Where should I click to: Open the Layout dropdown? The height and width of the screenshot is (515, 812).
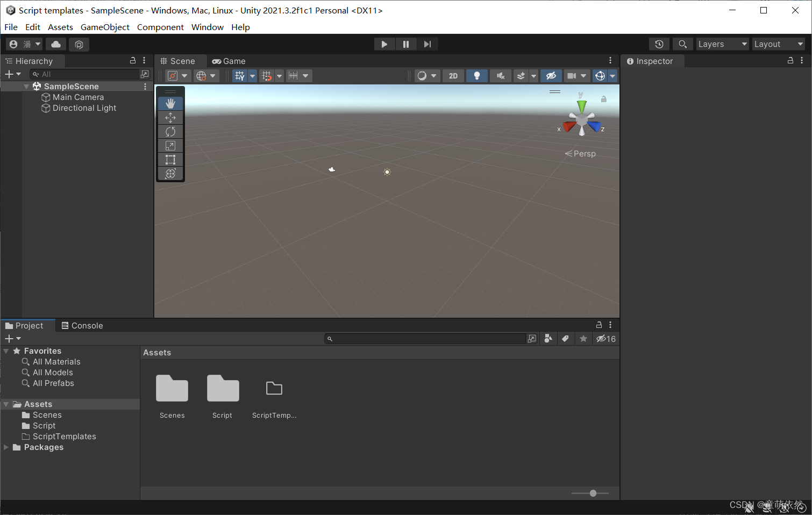[x=778, y=44]
